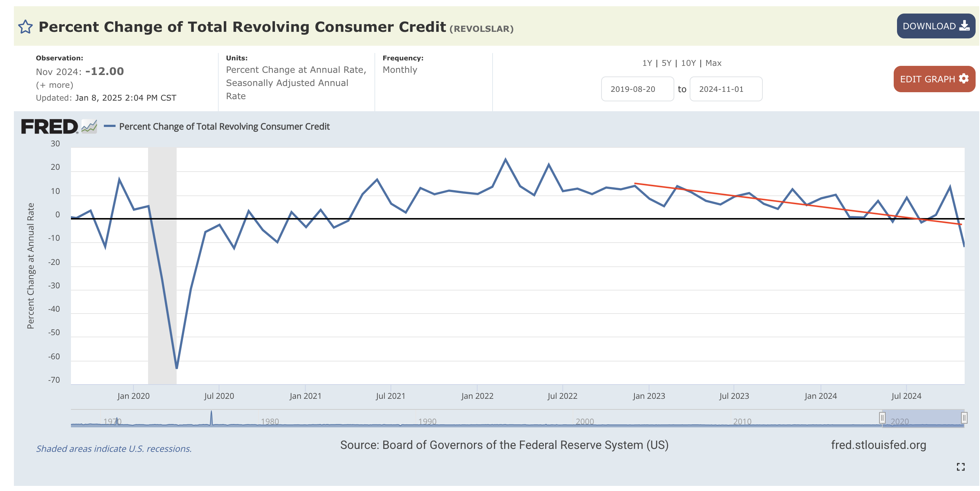Click the 1990 area on timeline navigator

pos(427,421)
